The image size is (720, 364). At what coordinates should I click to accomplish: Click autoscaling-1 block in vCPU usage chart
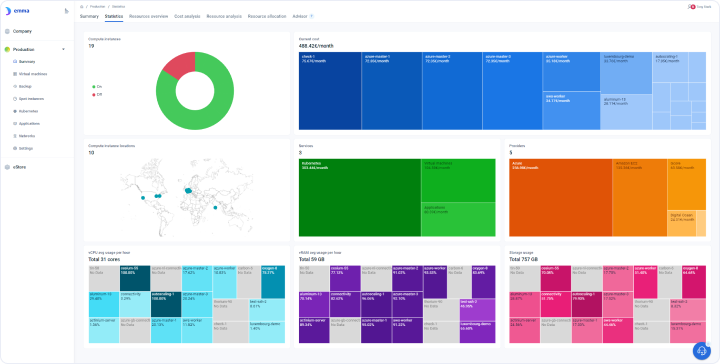166,304
